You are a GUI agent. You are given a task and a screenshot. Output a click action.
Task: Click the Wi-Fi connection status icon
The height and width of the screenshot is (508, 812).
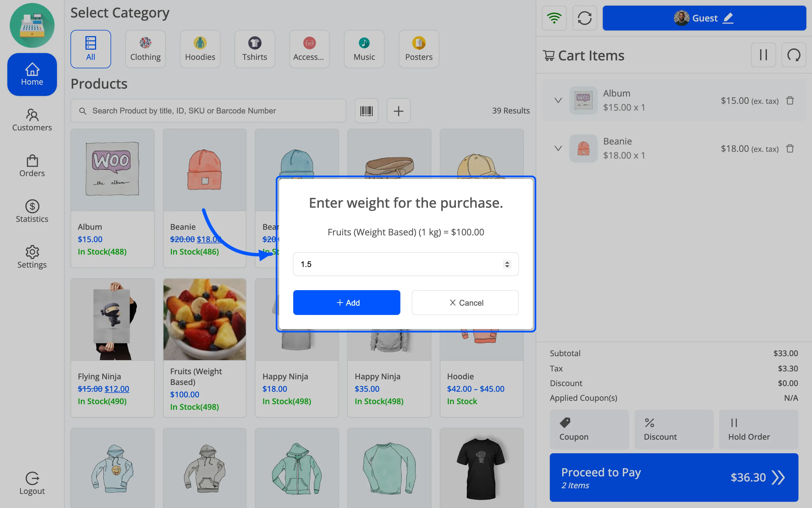554,18
